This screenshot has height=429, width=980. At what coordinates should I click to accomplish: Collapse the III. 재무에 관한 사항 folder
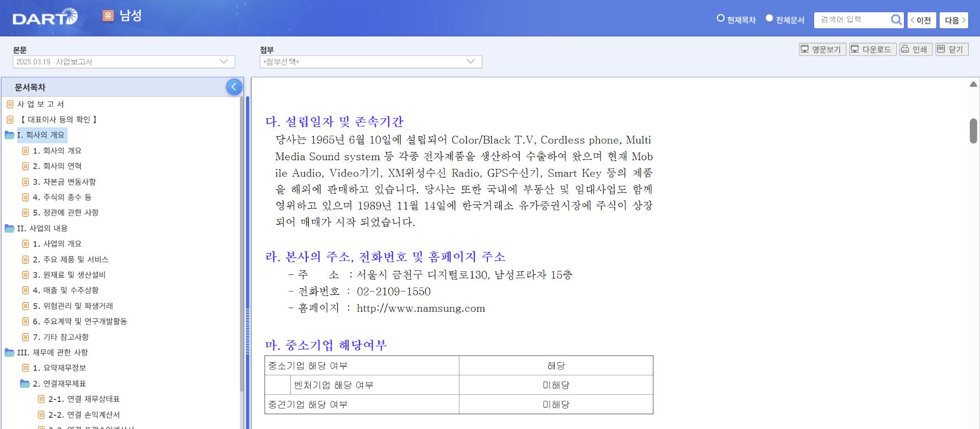(x=10, y=352)
